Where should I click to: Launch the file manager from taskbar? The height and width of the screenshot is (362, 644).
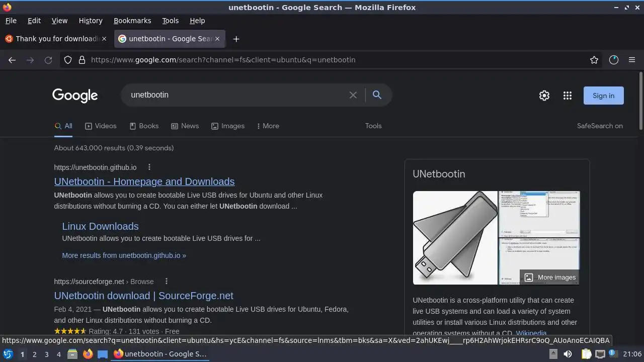pyautogui.click(x=72, y=354)
